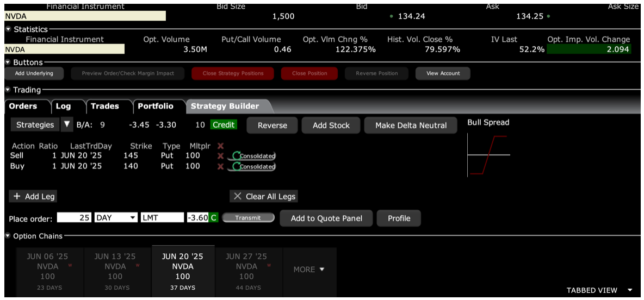Open the DAY time-in-force dropdown
Screen dimensions: 644x300
(x=116, y=218)
